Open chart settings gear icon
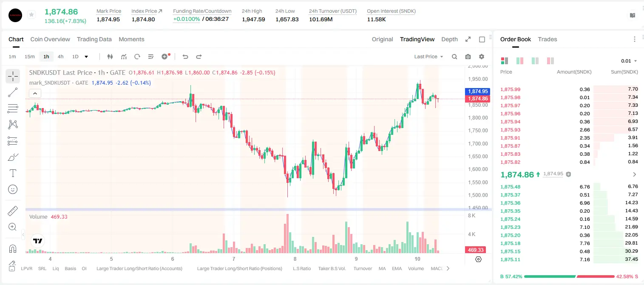644x285 pixels. (482, 57)
